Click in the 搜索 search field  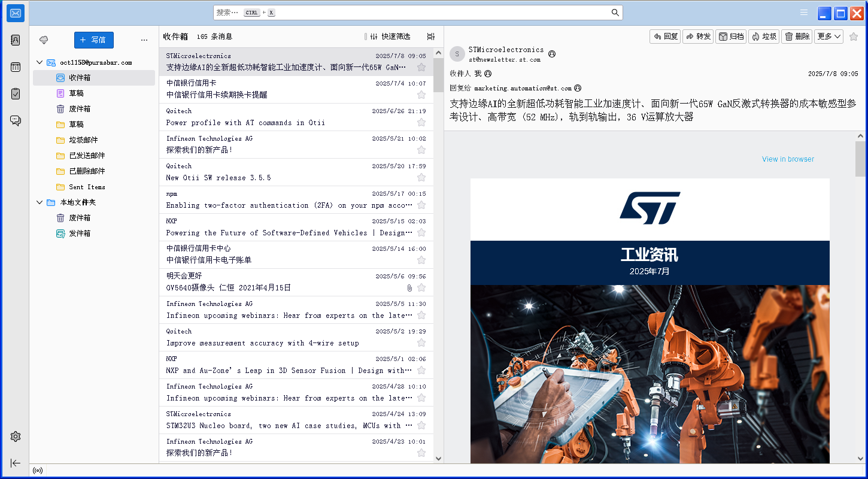pyautogui.click(x=418, y=13)
